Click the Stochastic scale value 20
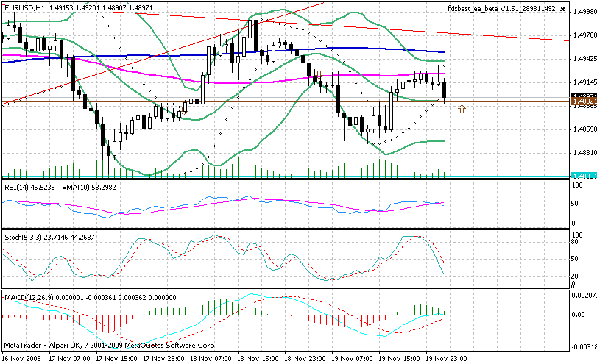Viewport: 597px width, 364px height. [575, 276]
